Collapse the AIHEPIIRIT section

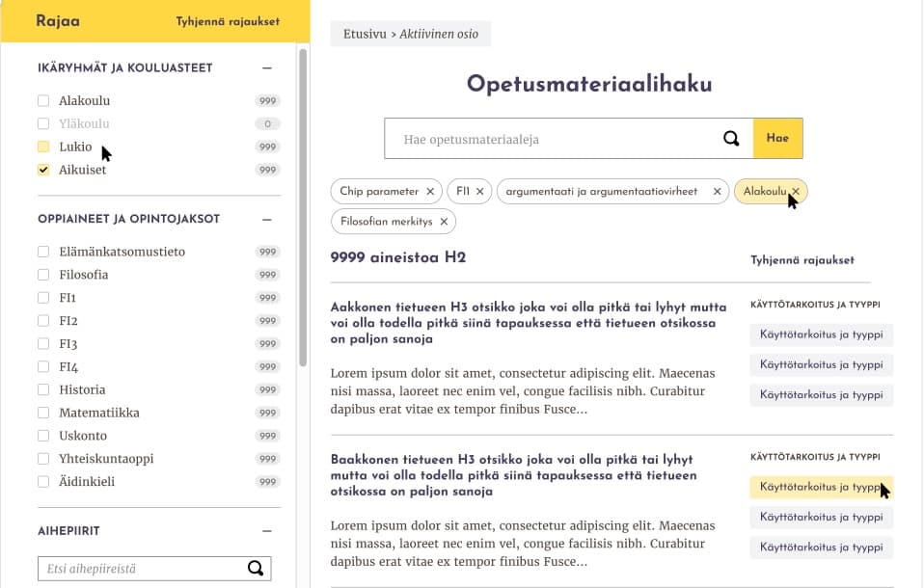coord(267,530)
